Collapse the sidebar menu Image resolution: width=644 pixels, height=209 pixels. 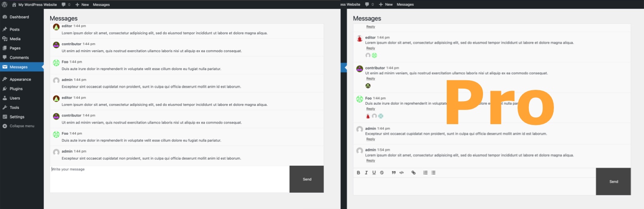pos(18,126)
